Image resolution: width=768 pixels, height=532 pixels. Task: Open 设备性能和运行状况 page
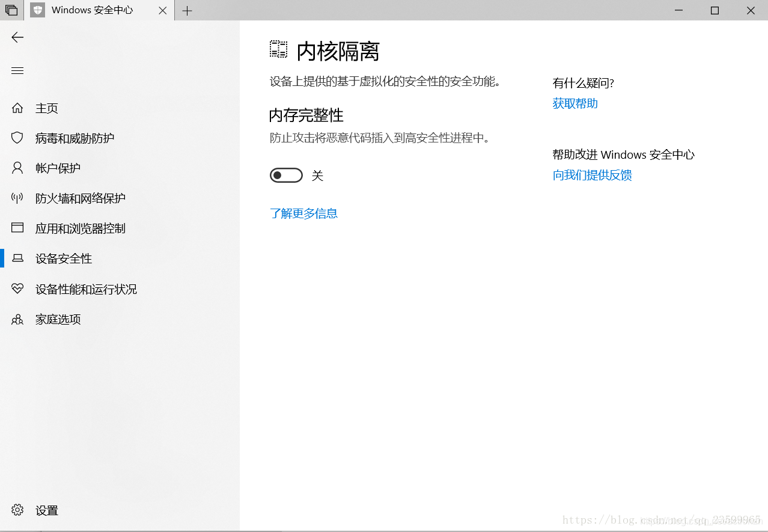point(86,289)
